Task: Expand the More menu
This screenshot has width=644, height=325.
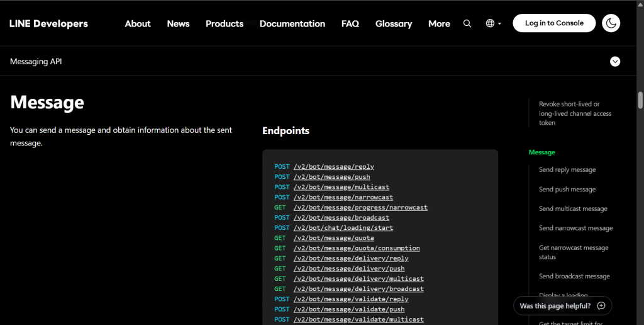Action: (439, 24)
